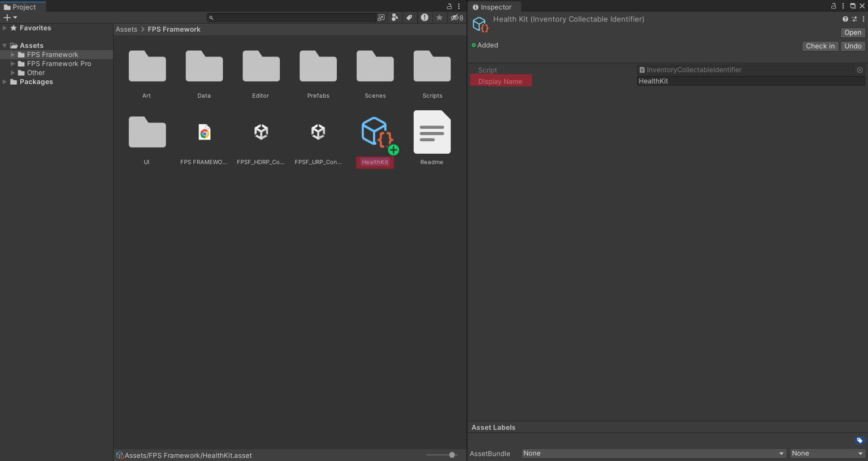Toggle hidden packages visibility eye icon

457,18
